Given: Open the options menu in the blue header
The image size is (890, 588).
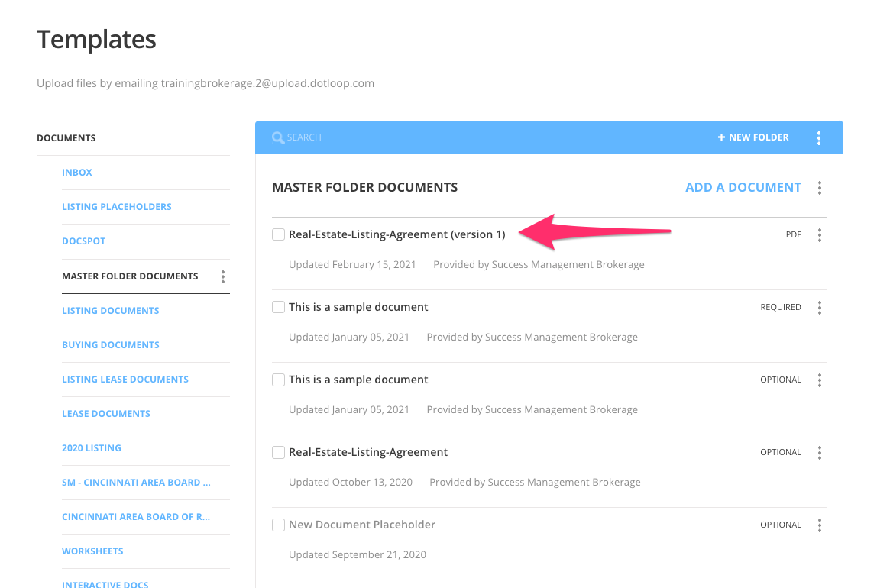Looking at the screenshot, I should coord(819,137).
